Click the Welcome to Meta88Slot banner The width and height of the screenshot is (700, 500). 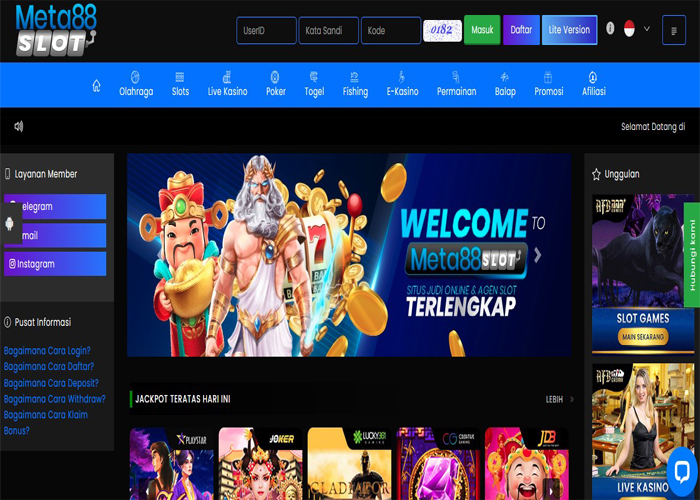(x=349, y=255)
